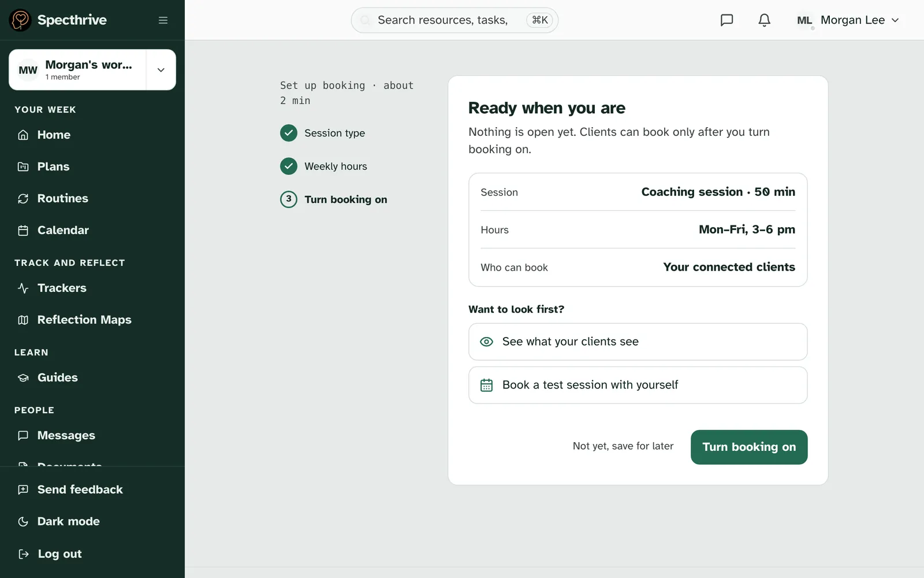This screenshot has height=578, width=924.
Task: Click the calendar icon for test session
Action: [487, 385]
